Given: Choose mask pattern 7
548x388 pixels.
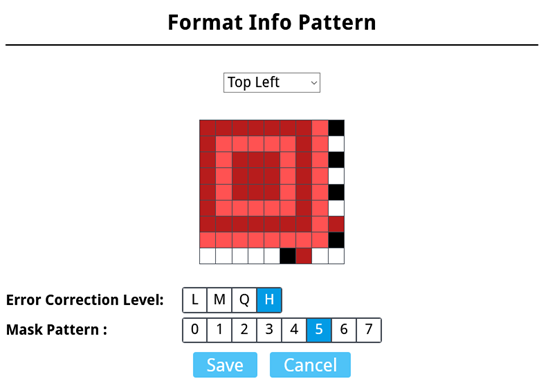Looking at the screenshot, I should (368, 330).
